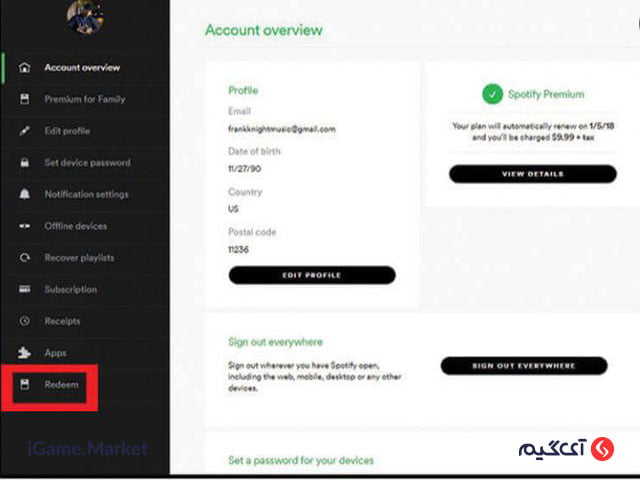Click the Spotify Premium plan title
The height and width of the screenshot is (480, 640).
point(546,94)
